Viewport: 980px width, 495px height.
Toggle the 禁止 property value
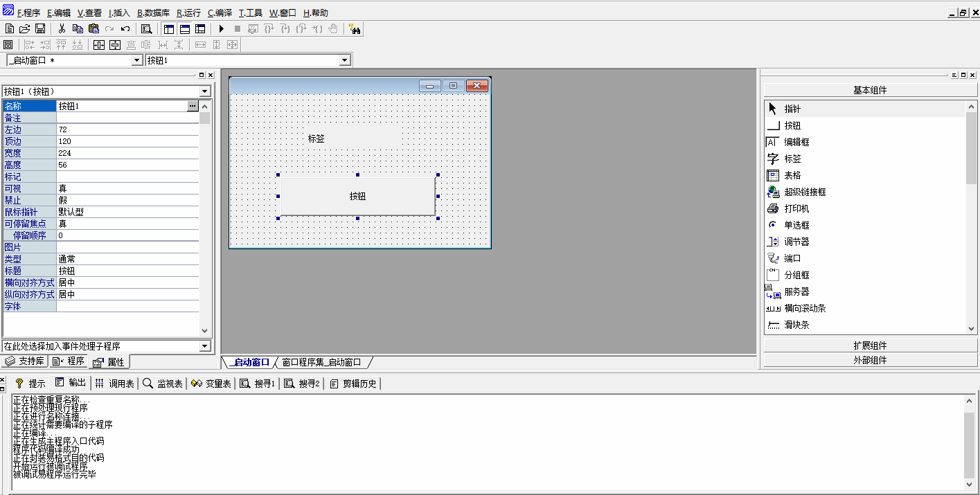(127, 200)
